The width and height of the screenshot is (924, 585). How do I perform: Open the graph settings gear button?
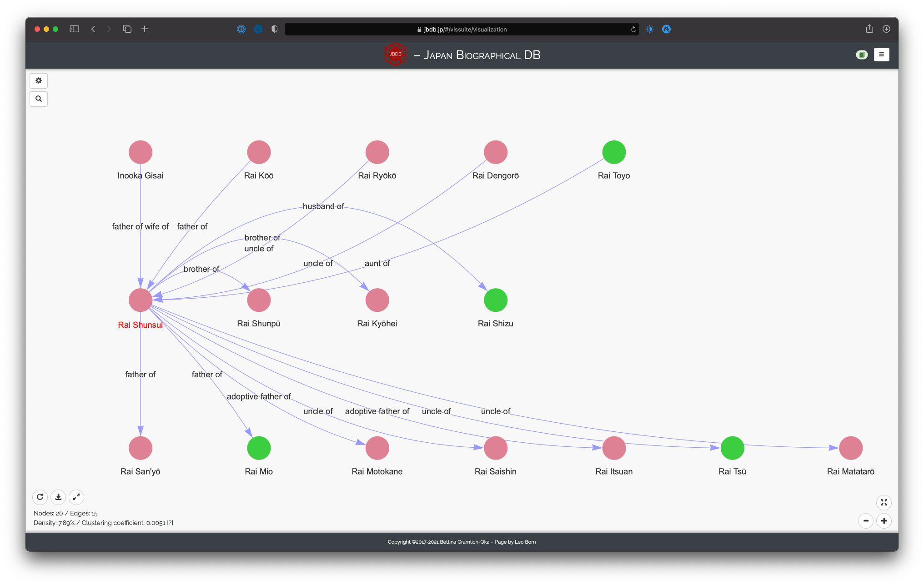tap(39, 80)
